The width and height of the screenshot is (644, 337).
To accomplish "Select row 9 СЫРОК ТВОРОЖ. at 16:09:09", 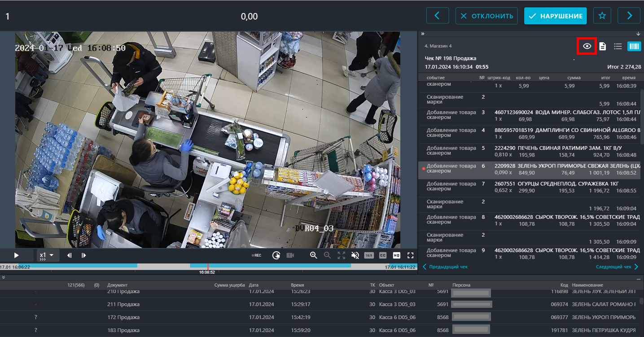I will pyautogui.click(x=530, y=254).
